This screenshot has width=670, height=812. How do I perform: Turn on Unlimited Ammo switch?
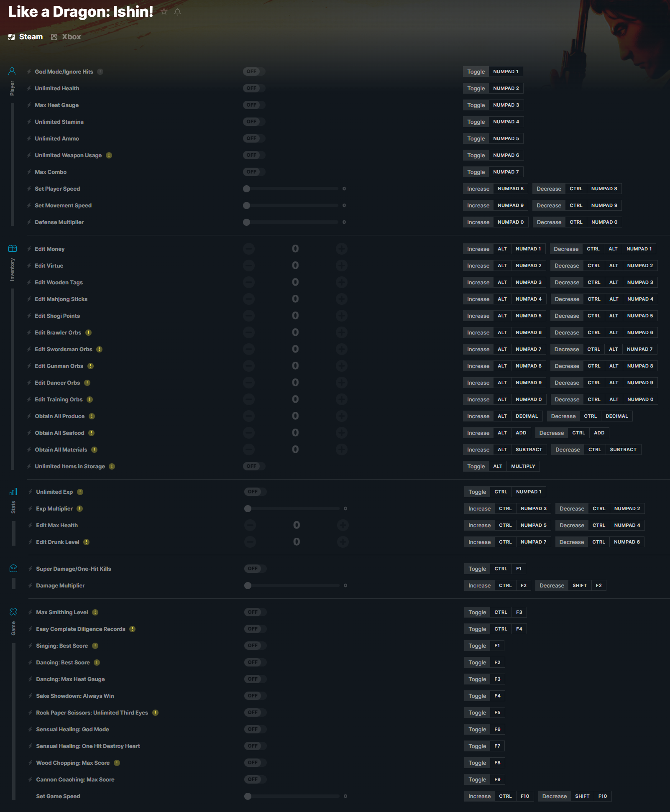tap(254, 138)
